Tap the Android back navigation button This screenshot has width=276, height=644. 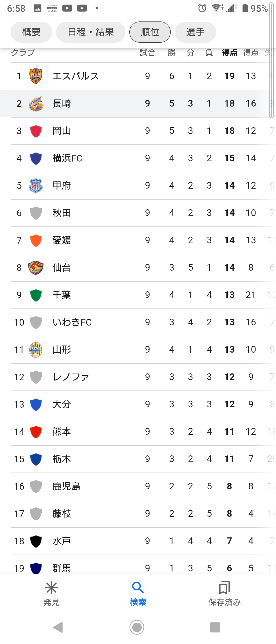pos(58,627)
